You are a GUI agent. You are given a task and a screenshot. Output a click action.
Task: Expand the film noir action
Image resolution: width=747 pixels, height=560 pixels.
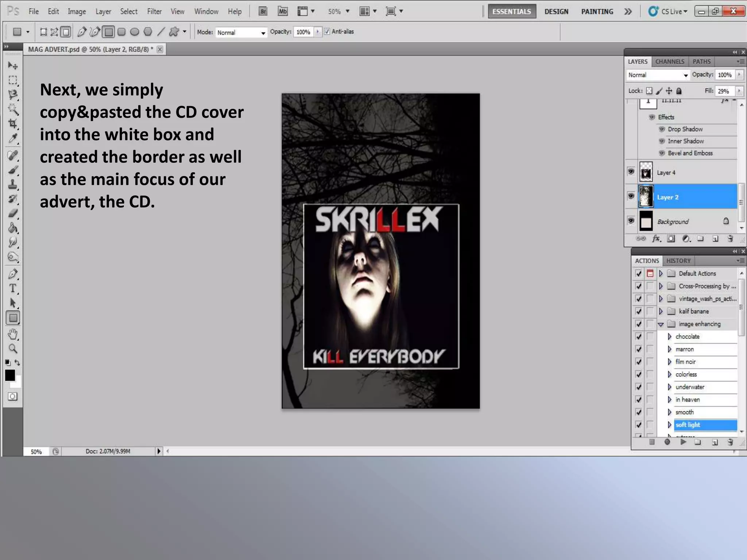(x=669, y=362)
